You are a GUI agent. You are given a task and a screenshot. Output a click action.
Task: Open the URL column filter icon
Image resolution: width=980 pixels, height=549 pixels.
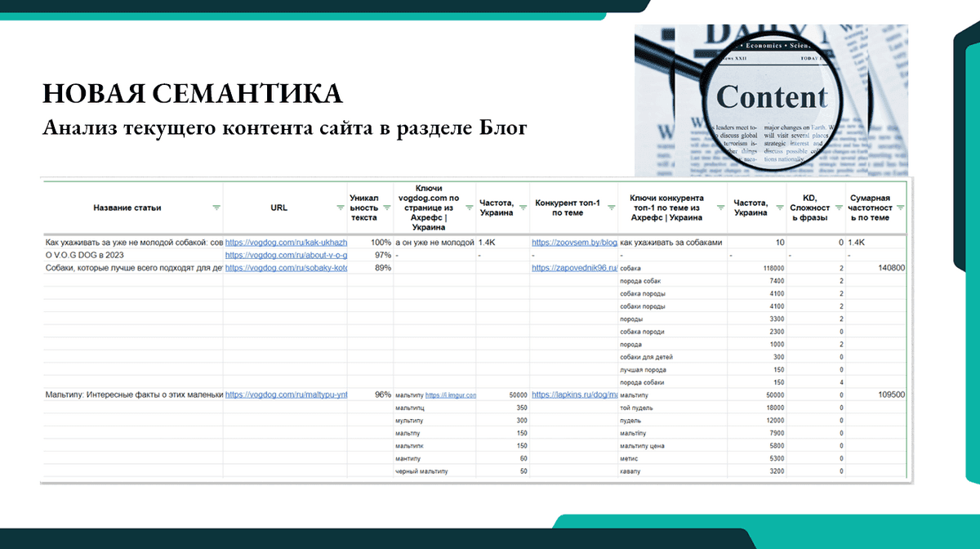(x=341, y=208)
